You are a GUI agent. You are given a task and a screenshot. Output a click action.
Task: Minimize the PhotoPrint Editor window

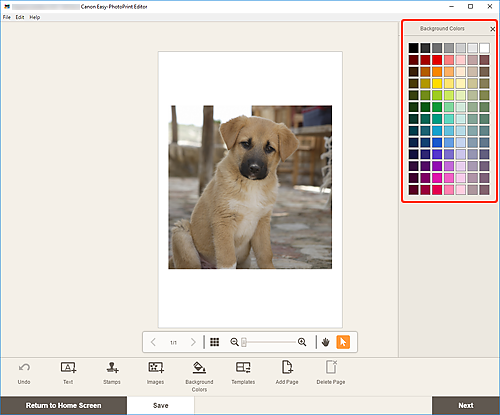coord(452,6)
